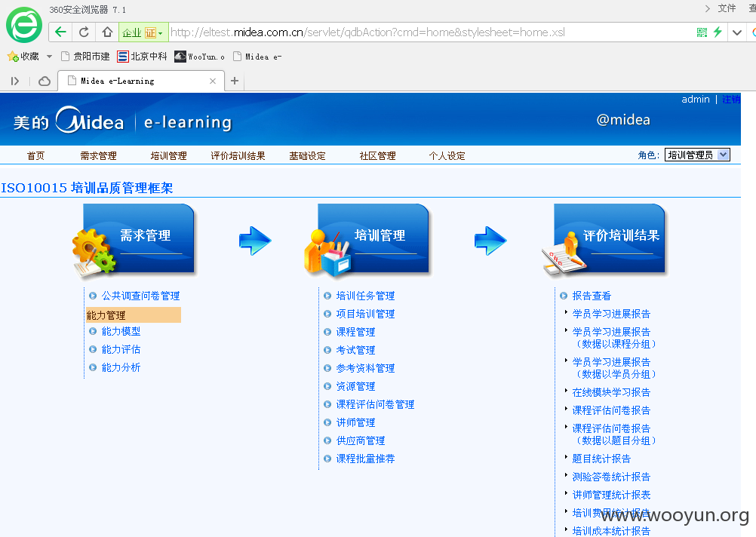This screenshot has height=537, width=756.
Task: Click the browser back arrow
Action: coord(61,32)
